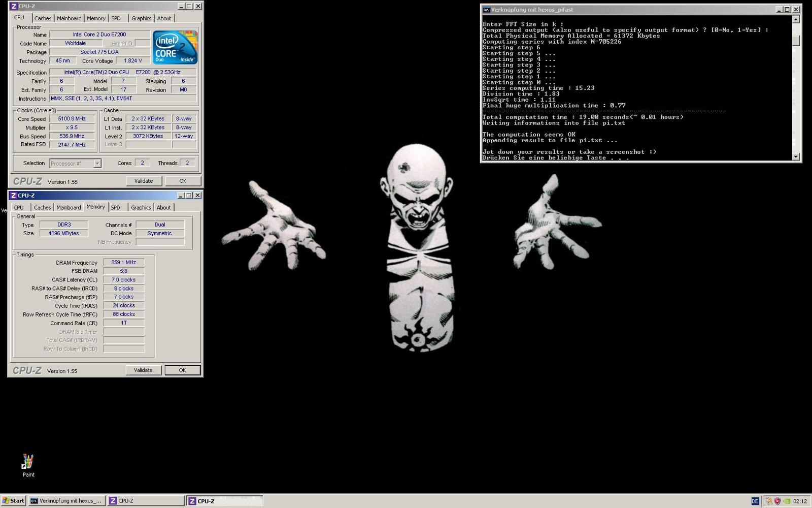
Task: Click the Core Voltage value 1.824 V
Action: [133, 60]
